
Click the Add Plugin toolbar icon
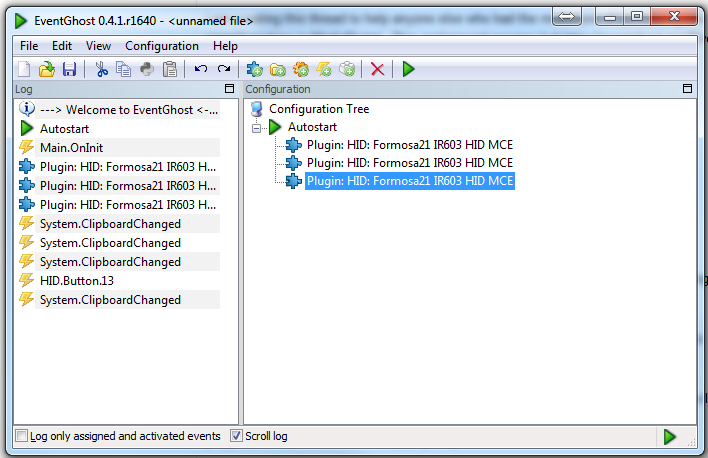(255, 69)
